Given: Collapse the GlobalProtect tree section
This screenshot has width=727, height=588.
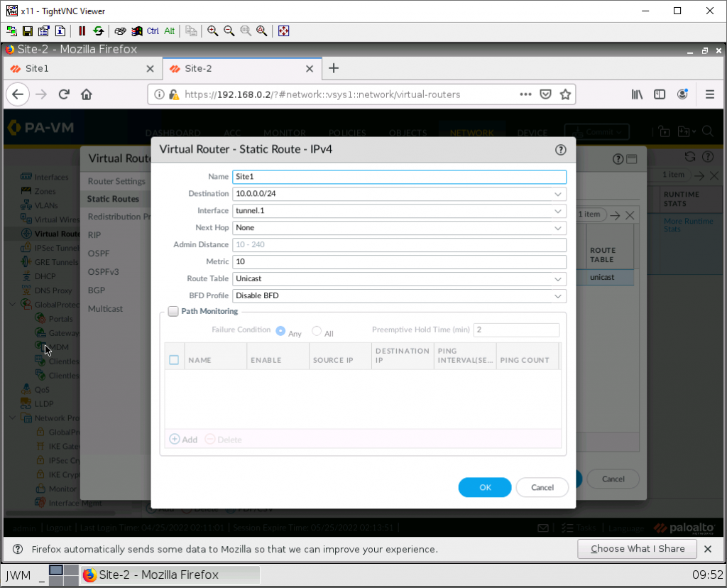Looking at the screenshot, I should (12, 305).
